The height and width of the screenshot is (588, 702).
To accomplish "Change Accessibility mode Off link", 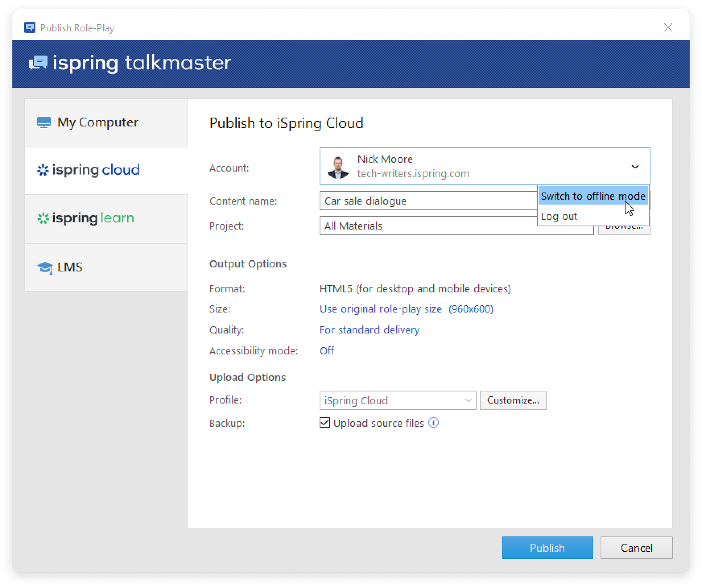I will [327, 351].
